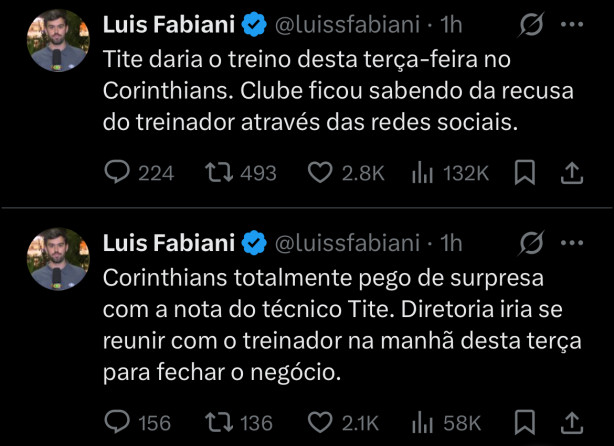
Task: Open Grok icon on the first tweet
Action: (531, 24)
